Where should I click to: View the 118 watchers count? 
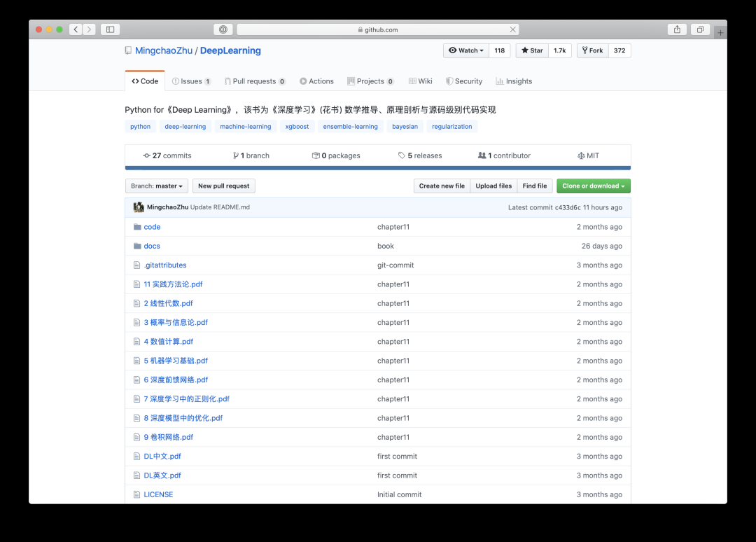coord(500,50)
